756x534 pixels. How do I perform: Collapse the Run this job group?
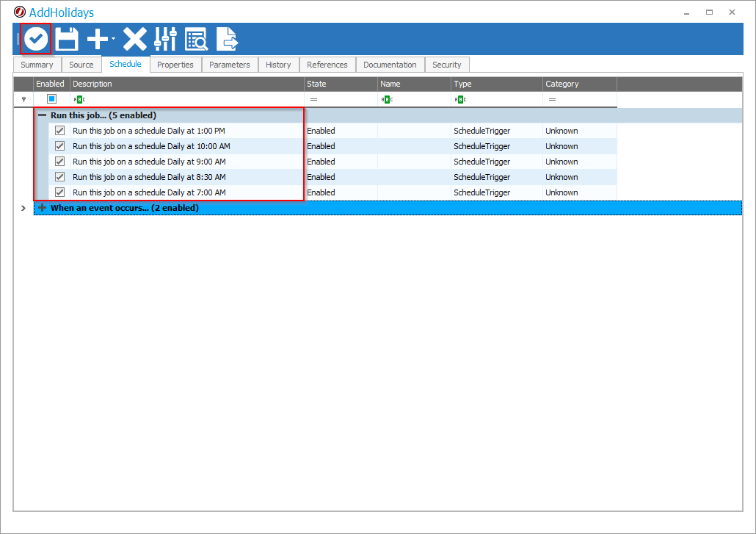[44, 115]
